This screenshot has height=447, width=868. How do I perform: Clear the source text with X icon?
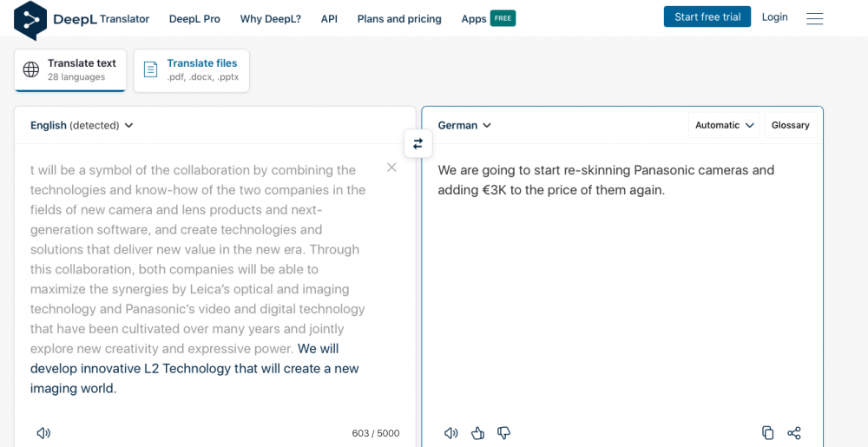[x=391, y=168]
